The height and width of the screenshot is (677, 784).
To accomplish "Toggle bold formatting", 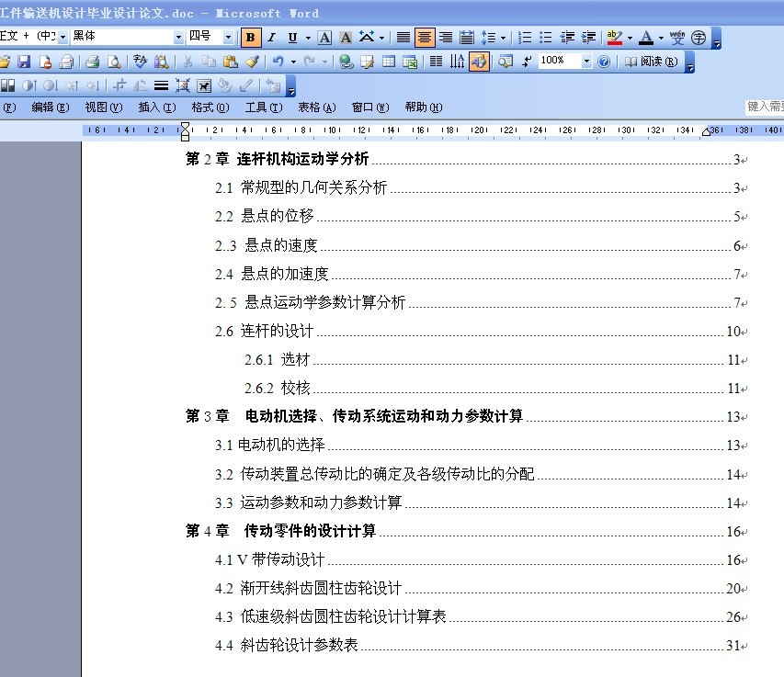I will tap(251, 38).
